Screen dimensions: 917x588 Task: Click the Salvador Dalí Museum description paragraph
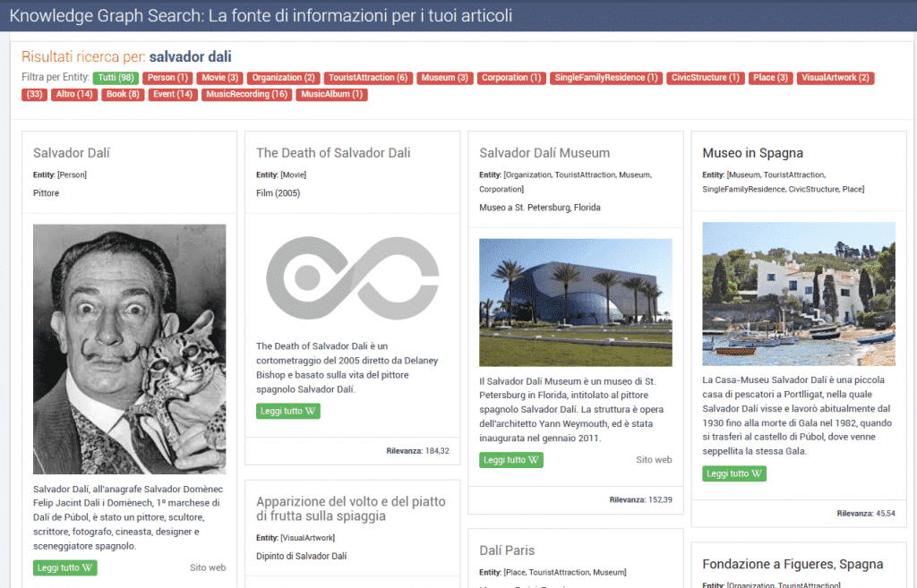click(571, 410)
